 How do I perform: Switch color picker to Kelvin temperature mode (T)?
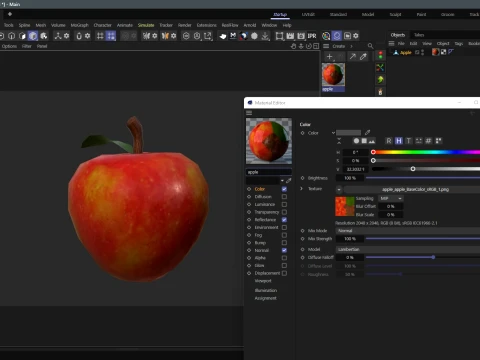tap(409, 141)
